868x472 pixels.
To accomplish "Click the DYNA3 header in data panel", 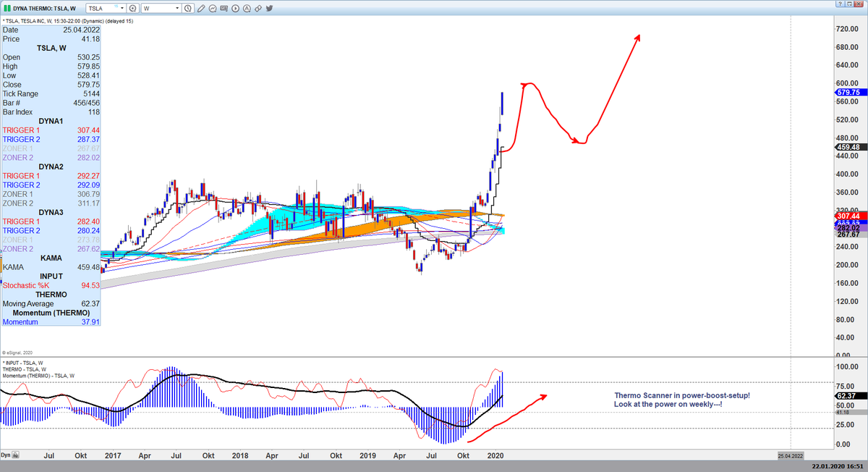I will (51, 212).
